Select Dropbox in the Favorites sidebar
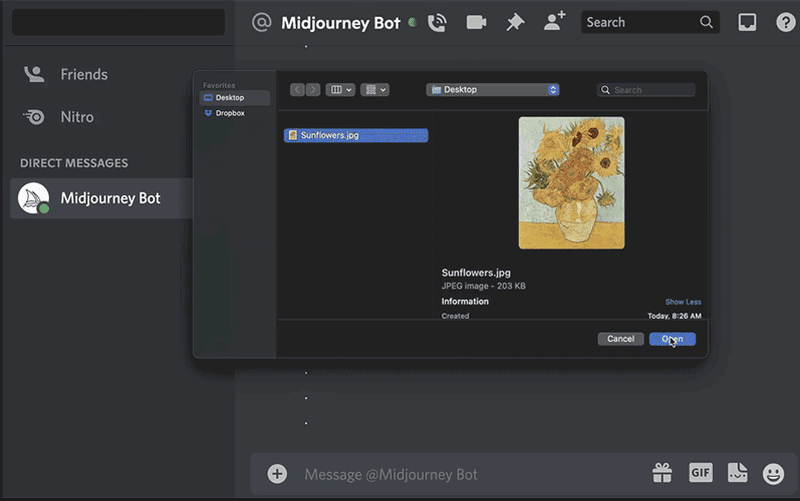This screenshot has height=501, width=800. (x=230, y=113)
